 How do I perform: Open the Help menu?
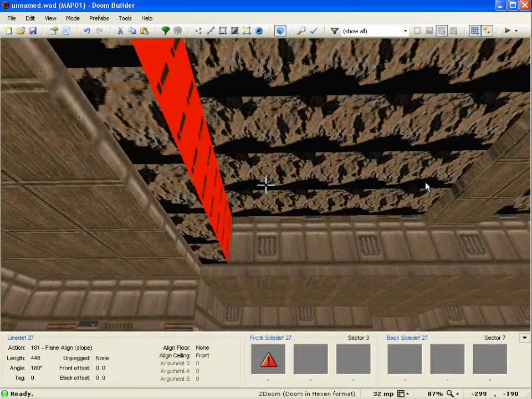pyautogui.click(x=146, y=18)
